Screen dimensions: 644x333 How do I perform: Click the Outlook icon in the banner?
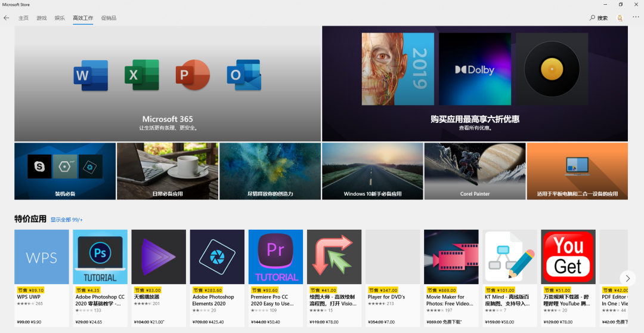point(244,75)
